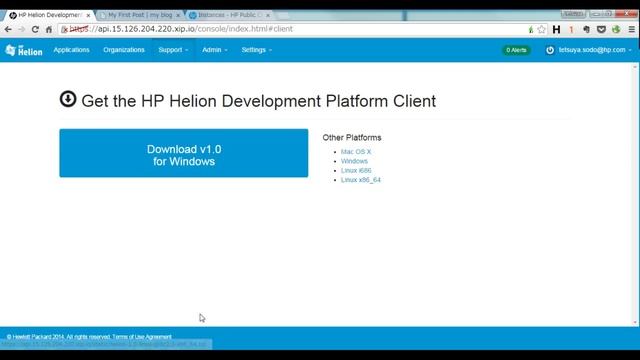Expand the Settings dropdown menu

tap(257, 50)
